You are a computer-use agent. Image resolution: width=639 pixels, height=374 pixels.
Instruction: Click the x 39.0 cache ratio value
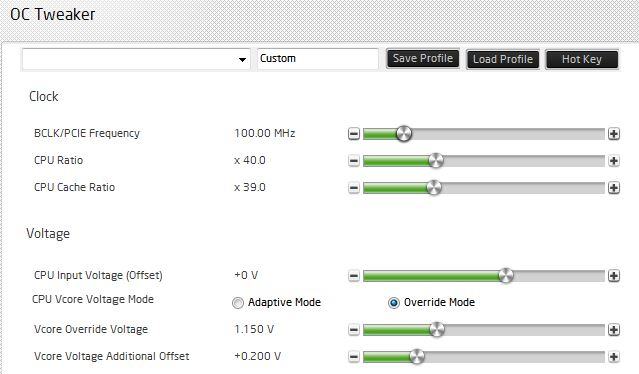pyautogui.click(x=250, y=187)
